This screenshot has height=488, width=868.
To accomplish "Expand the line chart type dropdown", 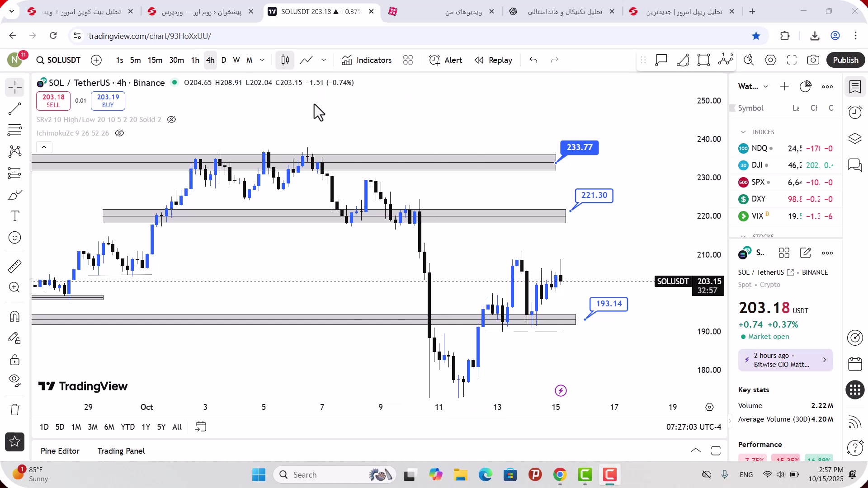I will pyautogui.click(x=324, y=60).
